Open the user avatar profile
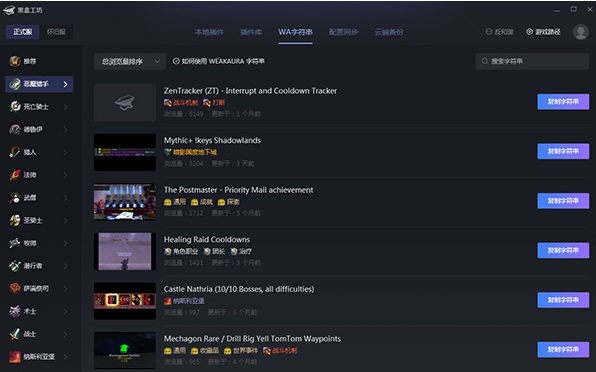This screenshot has height=372, width=596. [580, 32]
